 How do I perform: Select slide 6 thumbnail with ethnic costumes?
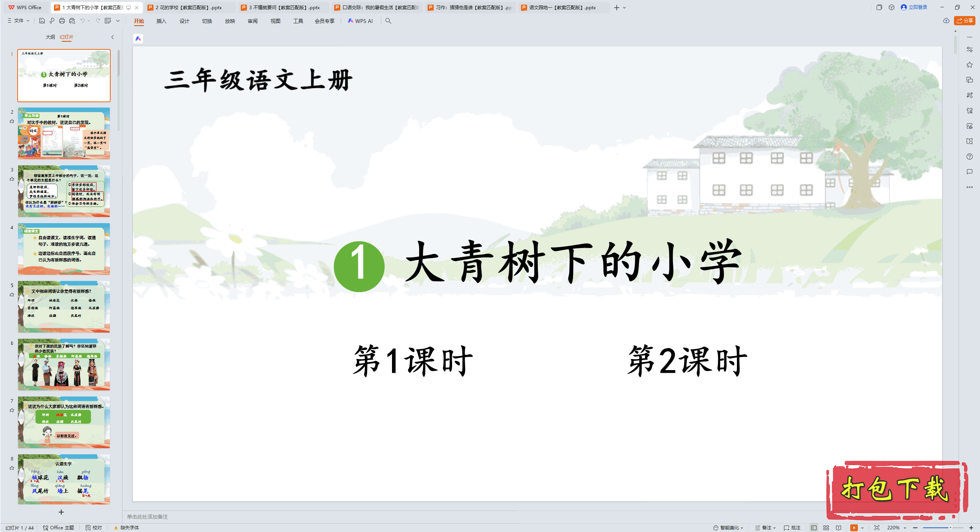[64, 364]
